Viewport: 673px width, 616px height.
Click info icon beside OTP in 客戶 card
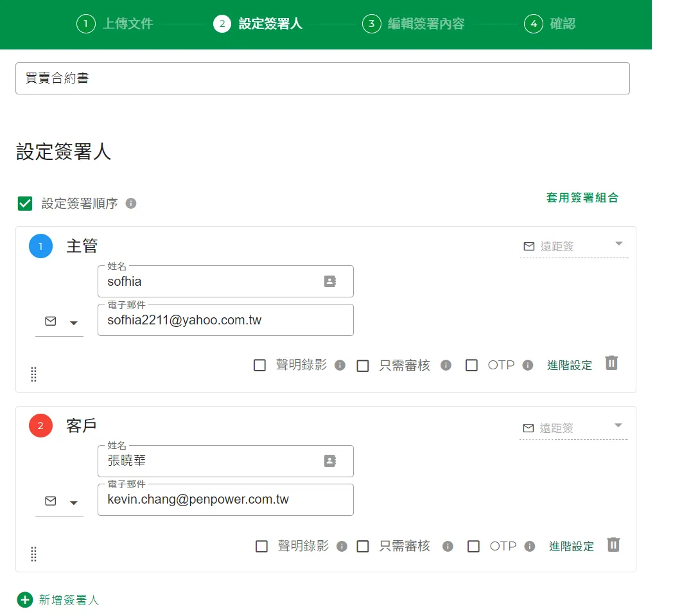[x=530, y=547]
